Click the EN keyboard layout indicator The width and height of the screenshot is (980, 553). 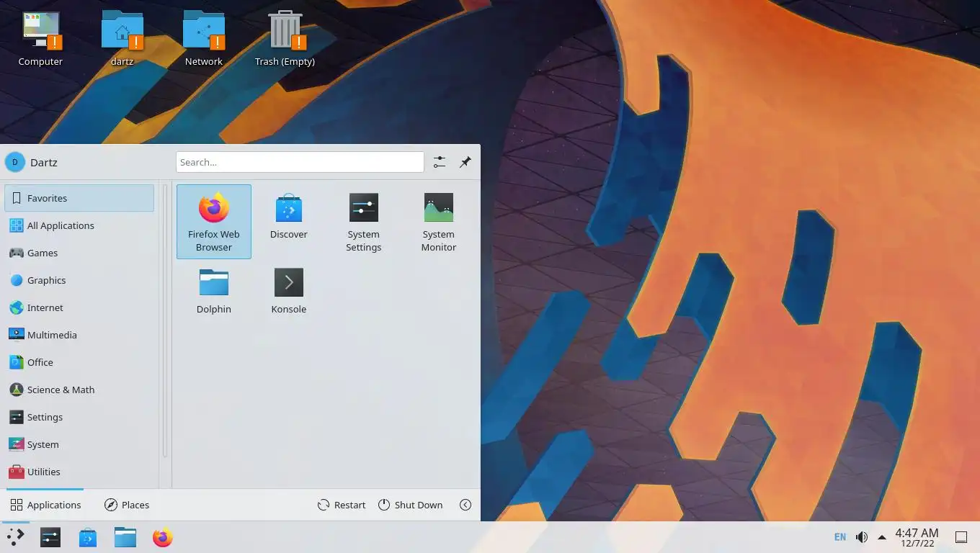[840, 537]
